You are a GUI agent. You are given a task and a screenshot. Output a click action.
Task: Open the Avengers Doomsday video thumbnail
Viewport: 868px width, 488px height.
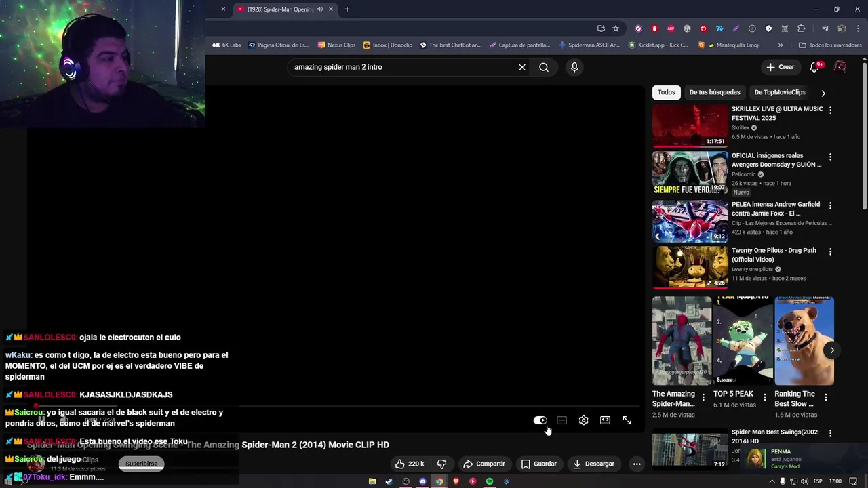[690, 173]
